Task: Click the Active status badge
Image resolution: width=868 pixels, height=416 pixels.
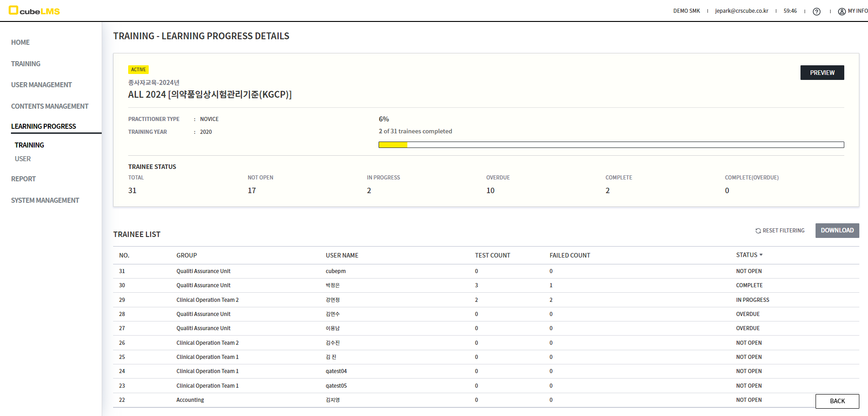Action: 138,70
